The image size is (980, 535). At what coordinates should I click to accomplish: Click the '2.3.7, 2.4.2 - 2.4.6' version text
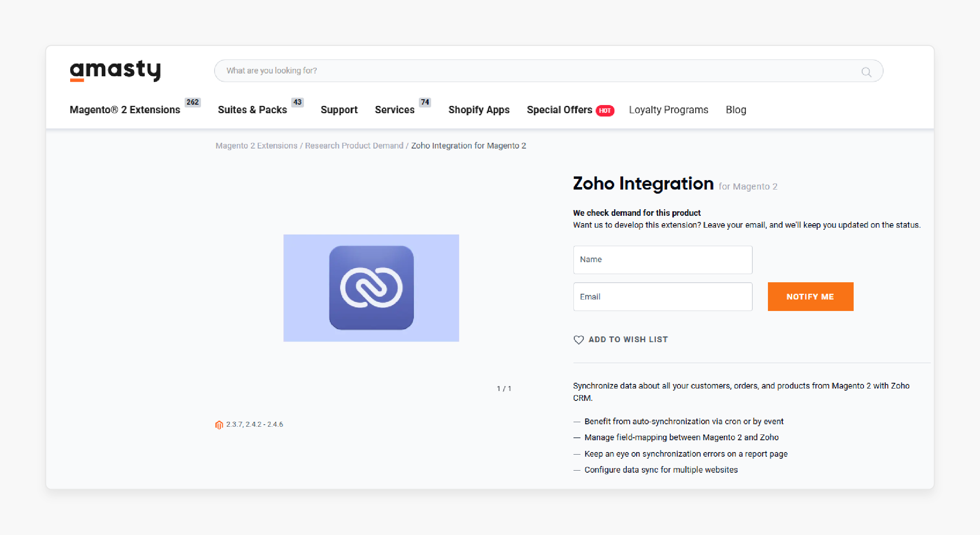pos(255,425)
